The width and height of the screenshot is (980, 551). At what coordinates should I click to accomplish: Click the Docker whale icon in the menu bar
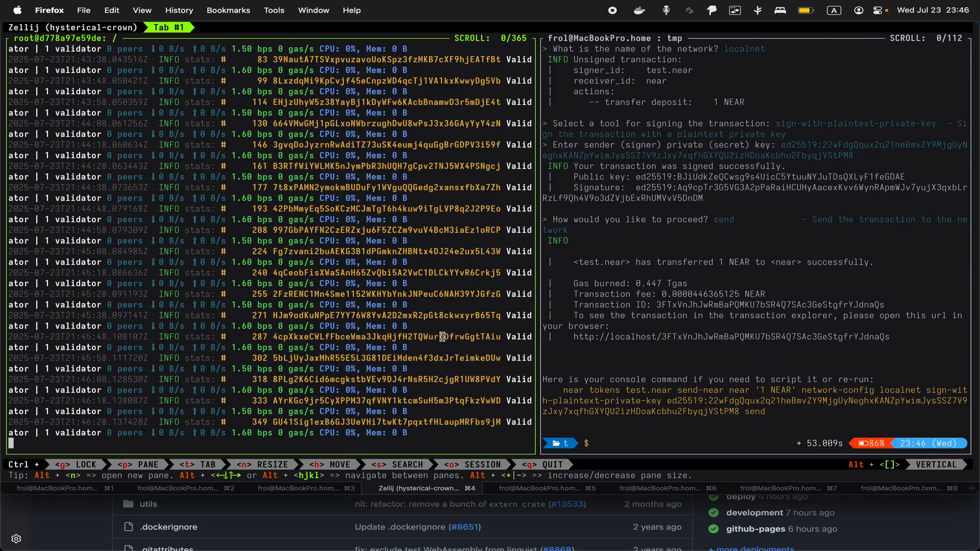tap(639, 10)
